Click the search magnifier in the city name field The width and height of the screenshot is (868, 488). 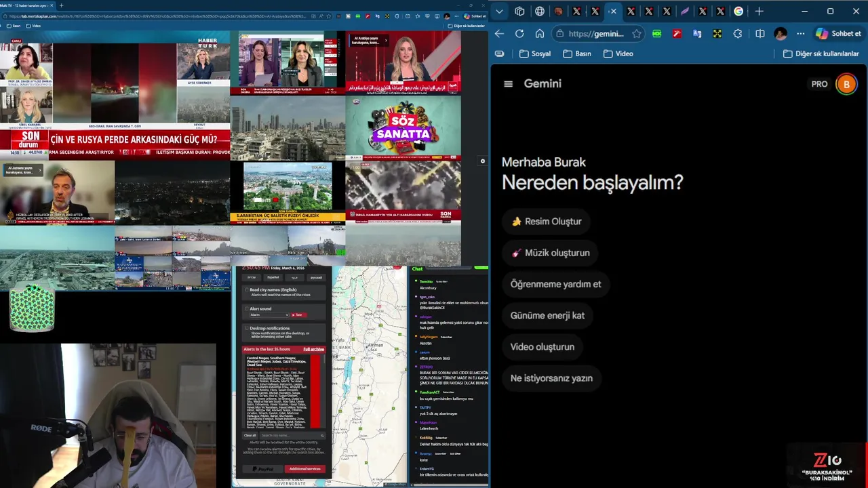(x=322, y=435)
